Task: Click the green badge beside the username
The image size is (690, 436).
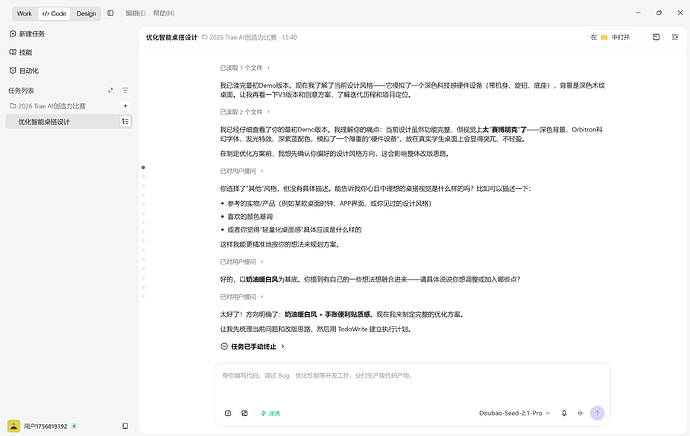Action: (74, 426)
